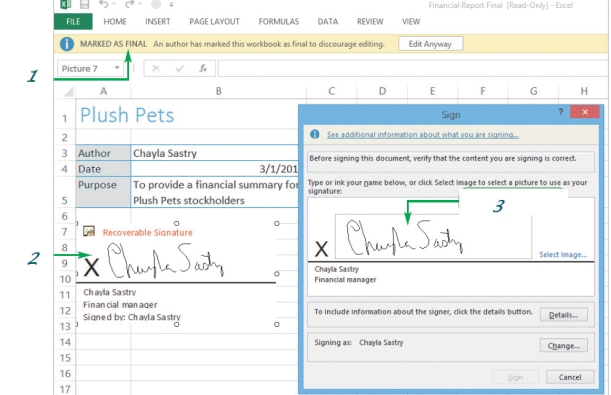
Task: Click the Edit Anyway button
Action: (431, 44)
